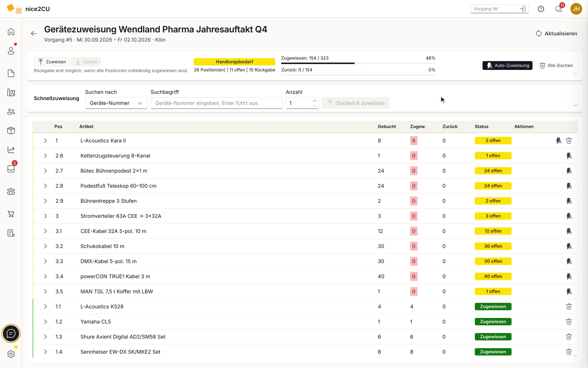Click the Zurück progress bar
588x368 pixels.
point(358,75)
